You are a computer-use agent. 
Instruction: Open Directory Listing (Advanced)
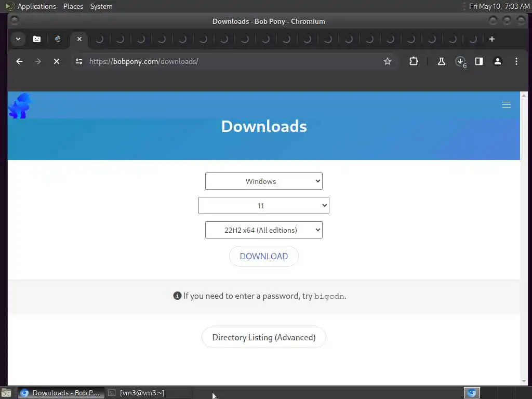click(x=263, y=337)
